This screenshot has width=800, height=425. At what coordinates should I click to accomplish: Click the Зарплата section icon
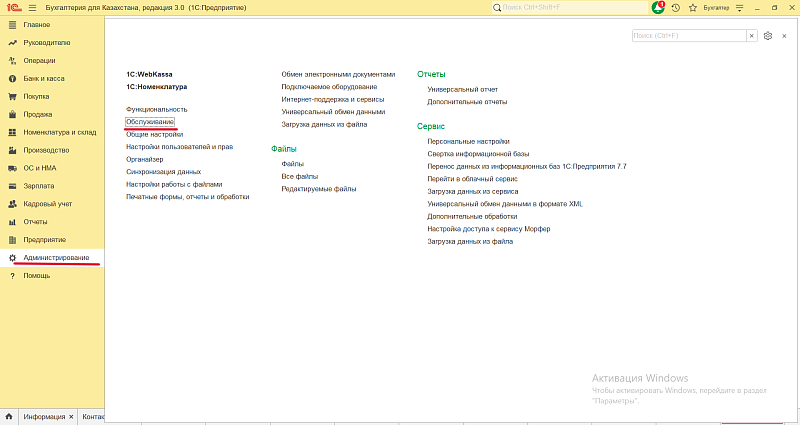tap(12, 186)
